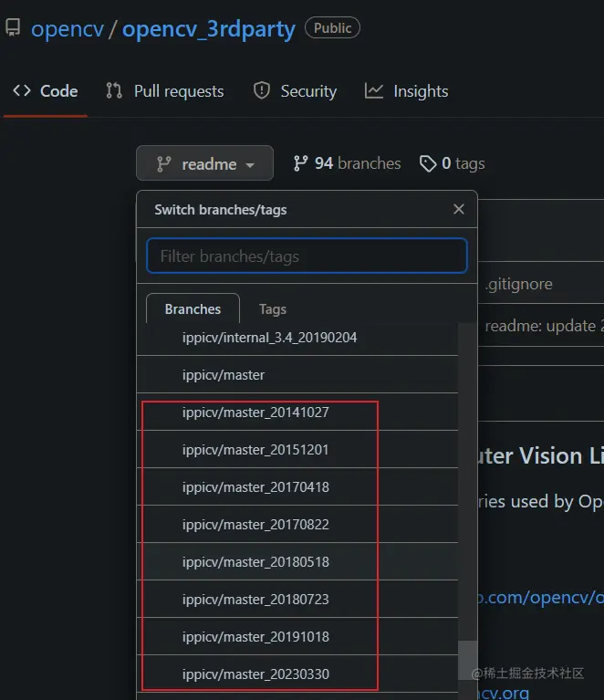Click the repository icon beside opencv
This screenshot has width=604, height=700.
point(13,27)
